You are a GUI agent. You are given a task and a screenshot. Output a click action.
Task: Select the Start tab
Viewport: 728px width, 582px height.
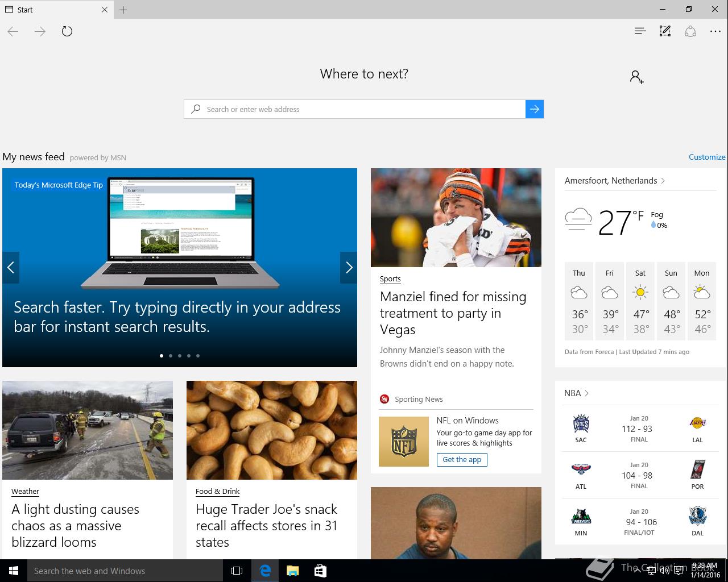57,10
